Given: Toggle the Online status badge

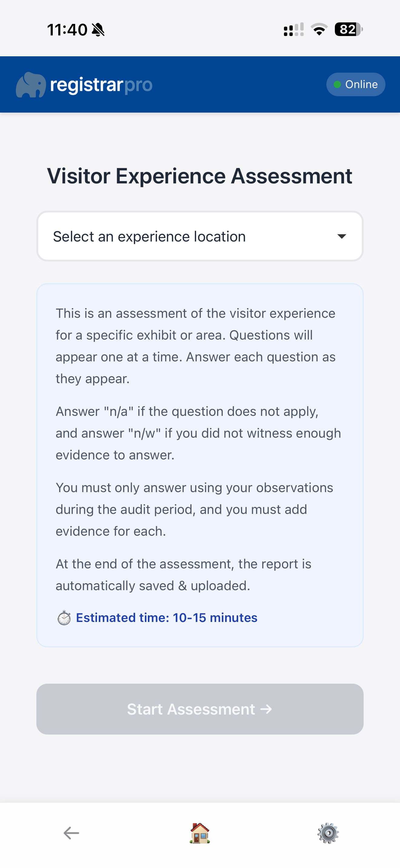Looking at the screenshot, I should [x=355, y=84].
